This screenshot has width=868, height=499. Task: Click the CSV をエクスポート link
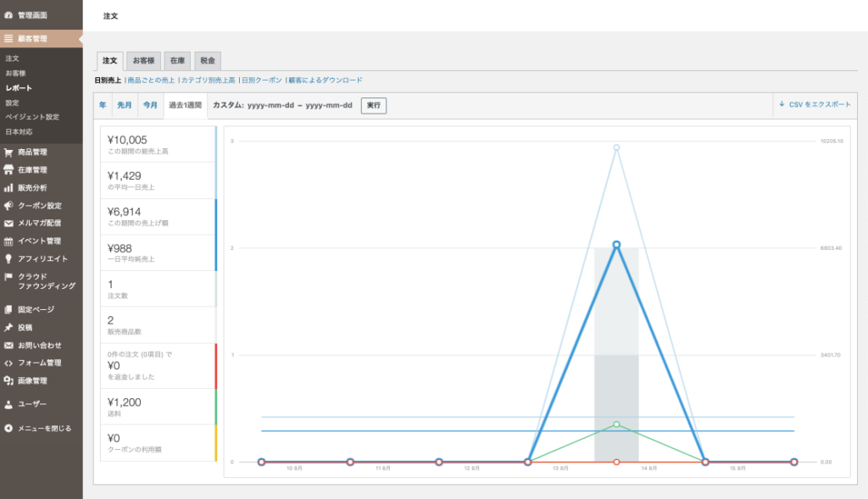tap(815, 104)
